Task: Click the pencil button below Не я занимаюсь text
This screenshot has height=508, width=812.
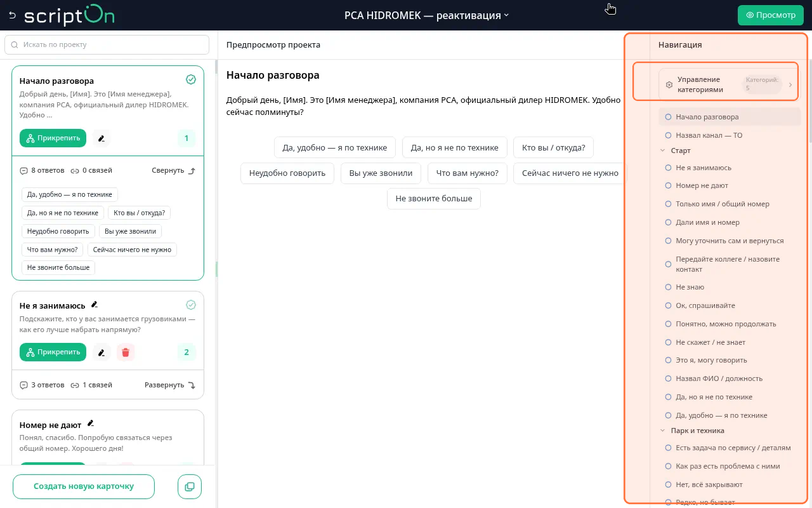Action: (101, 352)
